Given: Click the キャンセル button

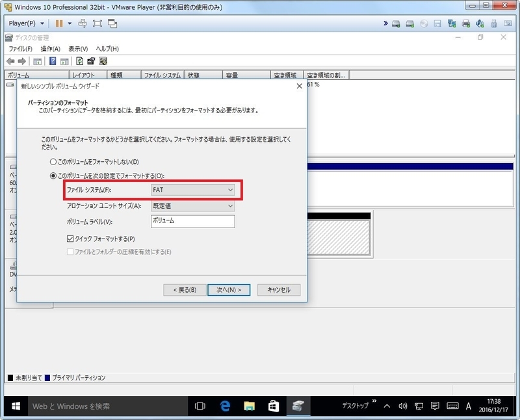Looking at the screenshot, I should (x=279, y=289).
